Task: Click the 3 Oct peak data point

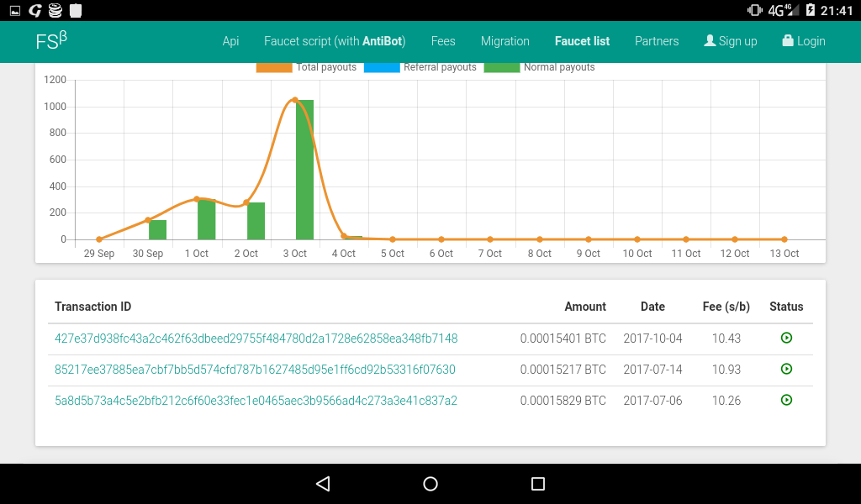Action: tap(294, 100)
